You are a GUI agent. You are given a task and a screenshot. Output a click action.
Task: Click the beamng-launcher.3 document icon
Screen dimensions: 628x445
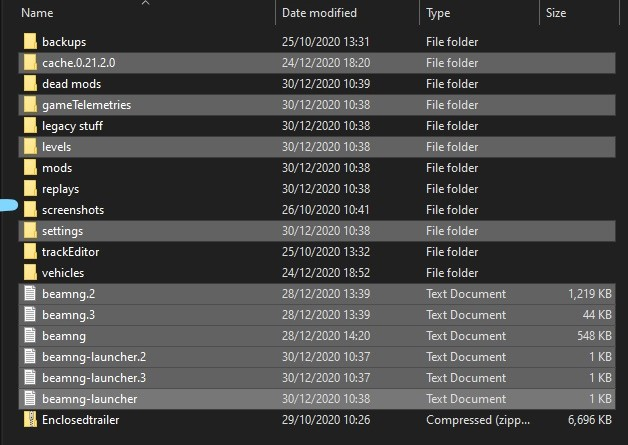click(x=30, y=378)
